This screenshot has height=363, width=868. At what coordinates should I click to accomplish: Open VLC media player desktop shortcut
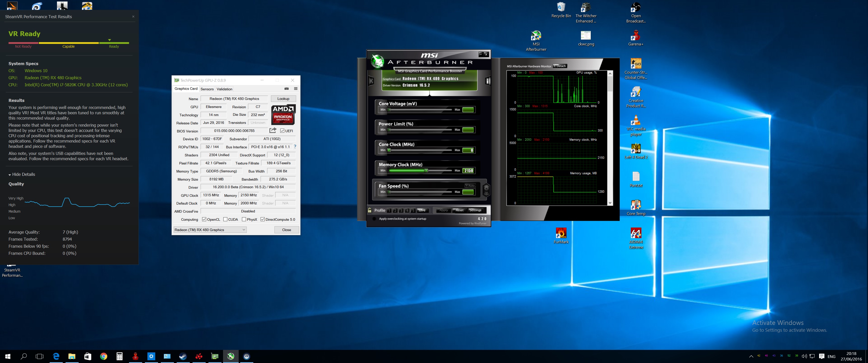pos(636,125)
